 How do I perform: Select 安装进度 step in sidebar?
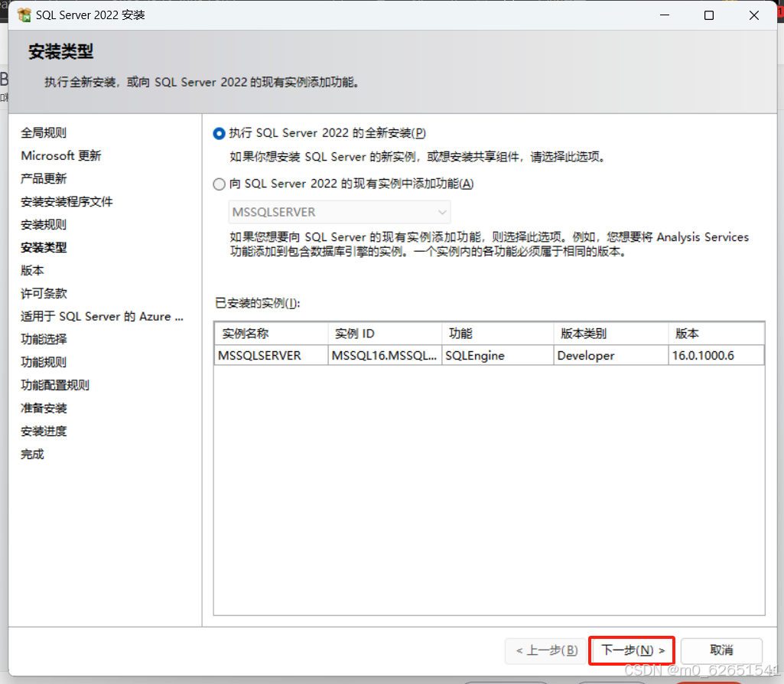(44, 432)
